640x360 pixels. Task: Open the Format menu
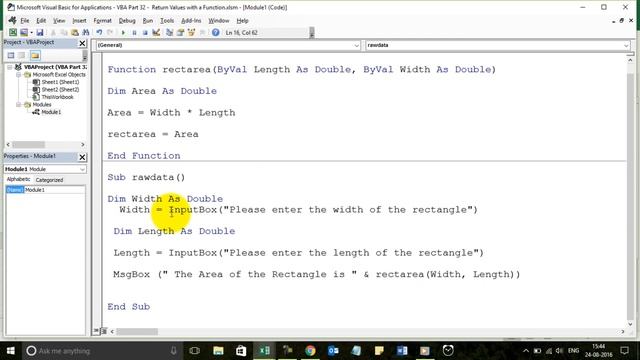[x=102, y=20]
